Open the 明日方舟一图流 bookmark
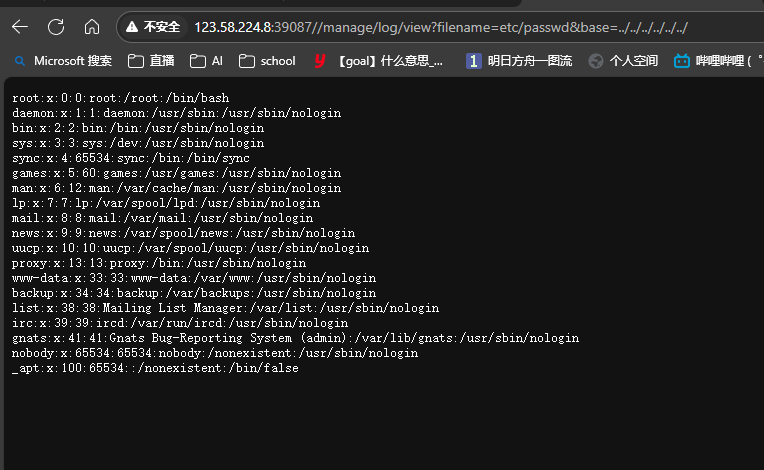 [x=519, y=61]
